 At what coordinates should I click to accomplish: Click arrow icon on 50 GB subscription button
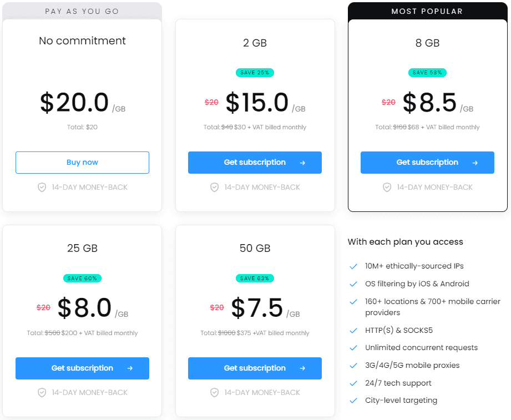pos(302,368)
